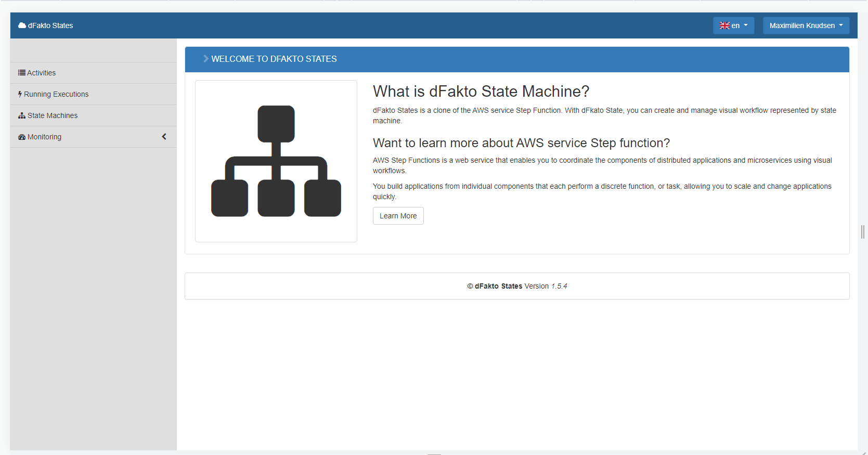Click the Running Executions bolt icon
868x455 pixels.
tap(20, 94)
